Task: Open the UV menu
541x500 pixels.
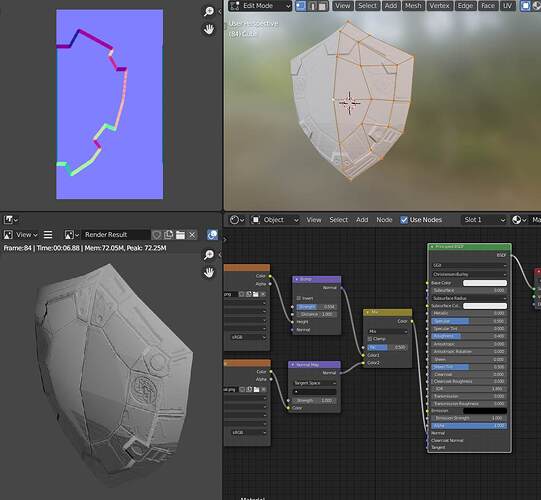Action: 507,6
